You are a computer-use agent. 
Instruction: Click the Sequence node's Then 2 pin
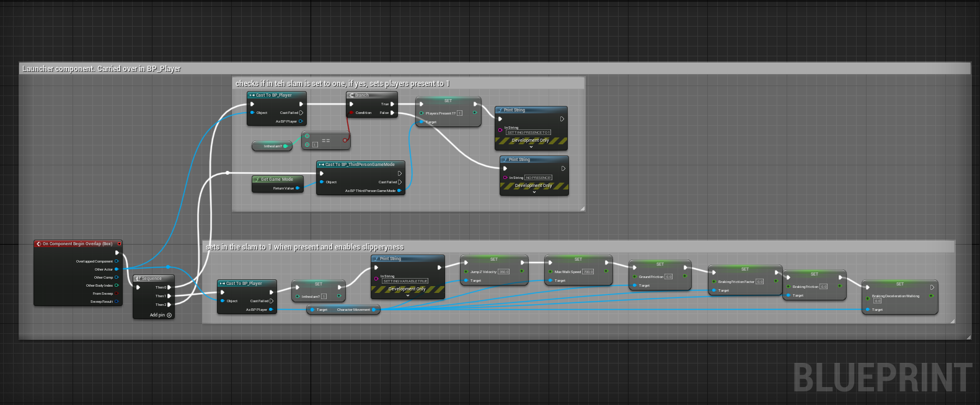169,305
